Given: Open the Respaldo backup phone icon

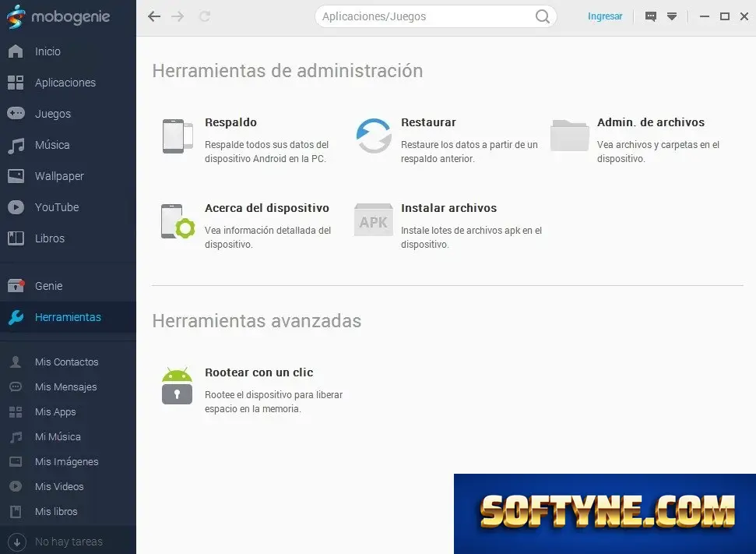Looking at the screenshot, I should pos(178,136).
